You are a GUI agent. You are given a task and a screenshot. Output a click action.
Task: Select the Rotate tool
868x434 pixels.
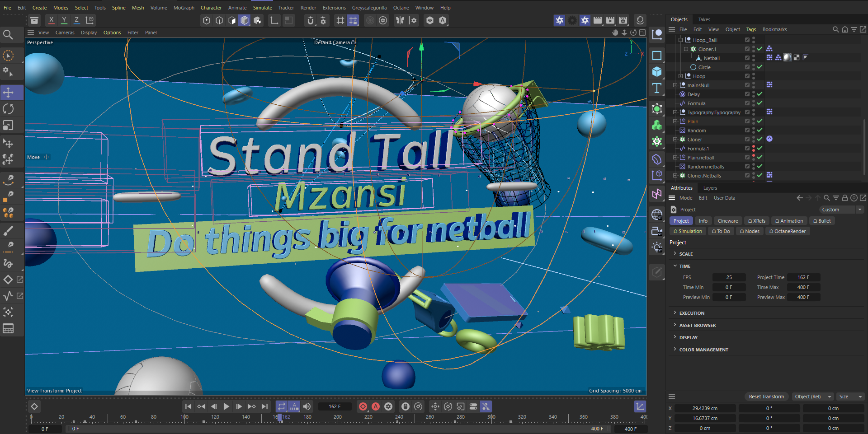[8, 109]
